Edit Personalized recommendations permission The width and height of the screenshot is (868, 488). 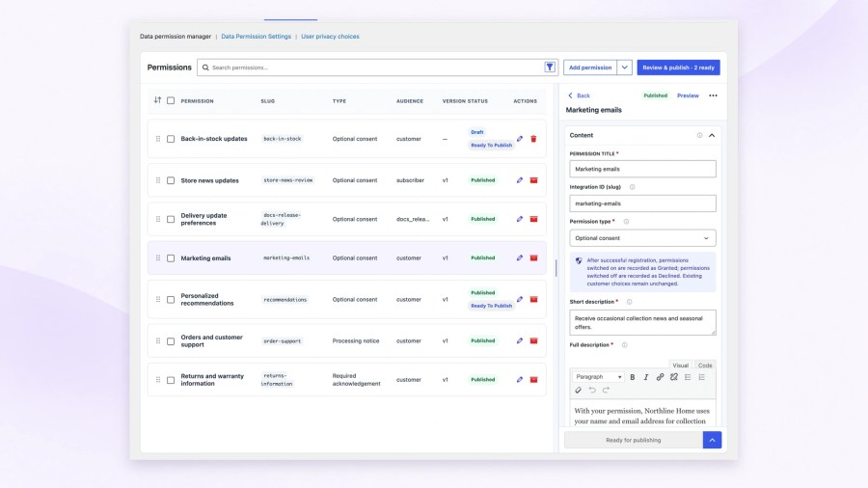point(520,299)
